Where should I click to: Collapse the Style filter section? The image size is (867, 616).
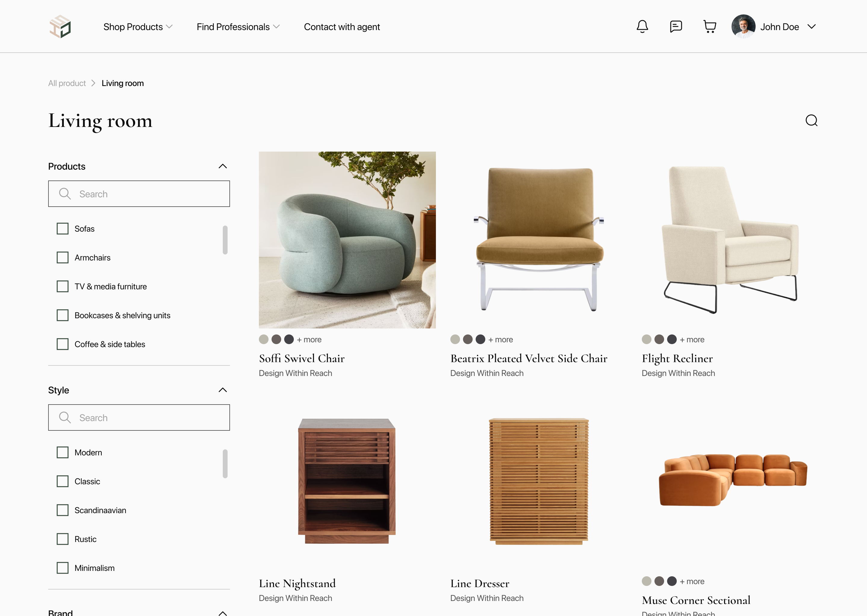[223, 390]
